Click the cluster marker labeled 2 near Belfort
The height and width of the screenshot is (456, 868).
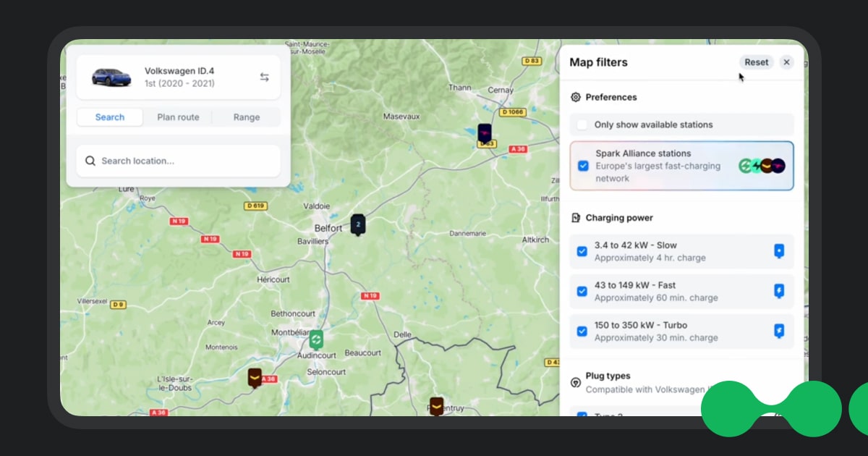click(x=357, y=224)
